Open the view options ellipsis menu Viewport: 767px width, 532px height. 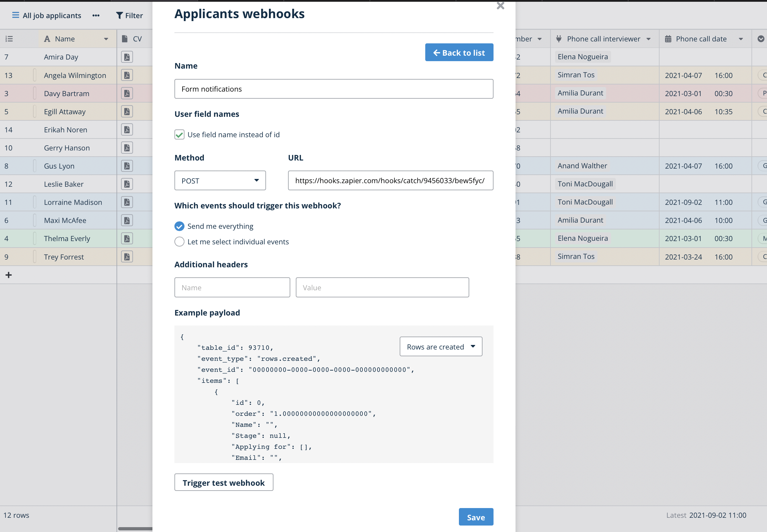point(96,15)
